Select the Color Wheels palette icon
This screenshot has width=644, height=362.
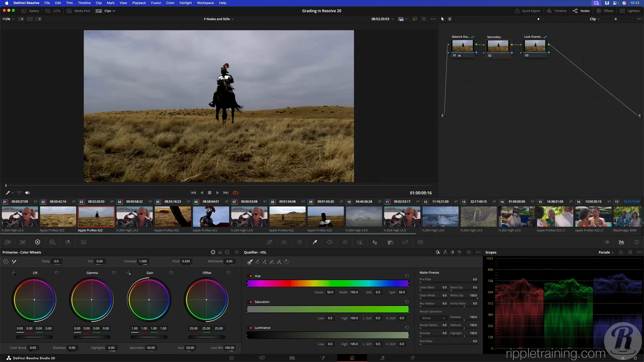click(x=38, y=242)
